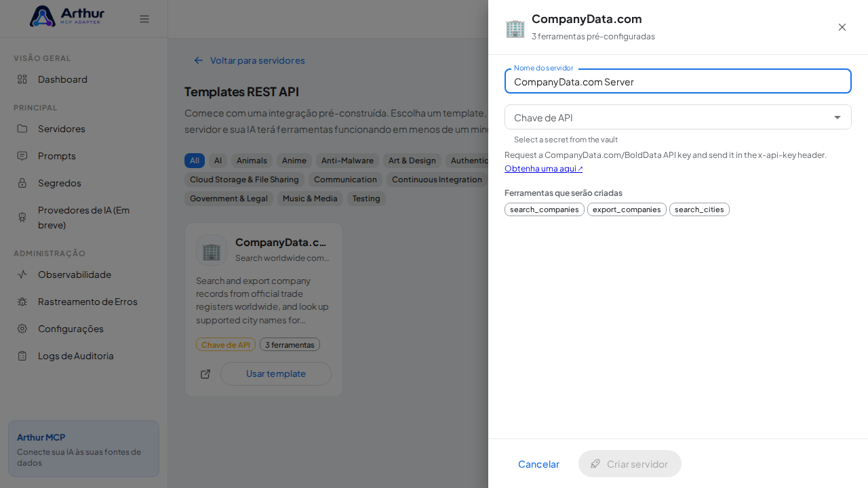This screenshot has height=488, width=868.
Task: Open Logs de Auditoria page
Action: (83, 356)
